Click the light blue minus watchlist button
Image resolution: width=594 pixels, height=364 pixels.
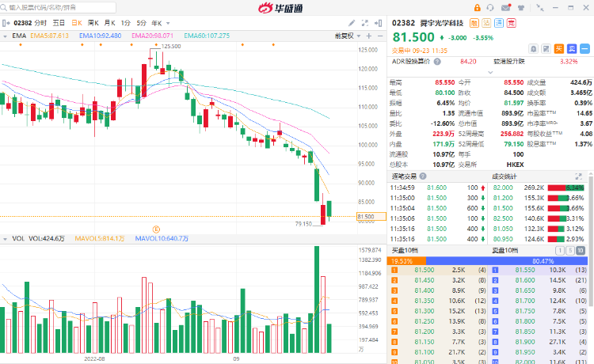[585, 49]
